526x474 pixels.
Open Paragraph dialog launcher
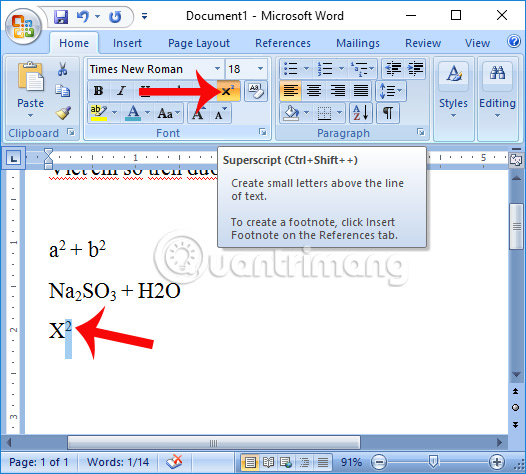pyautogui.click(x=420, y=132)
